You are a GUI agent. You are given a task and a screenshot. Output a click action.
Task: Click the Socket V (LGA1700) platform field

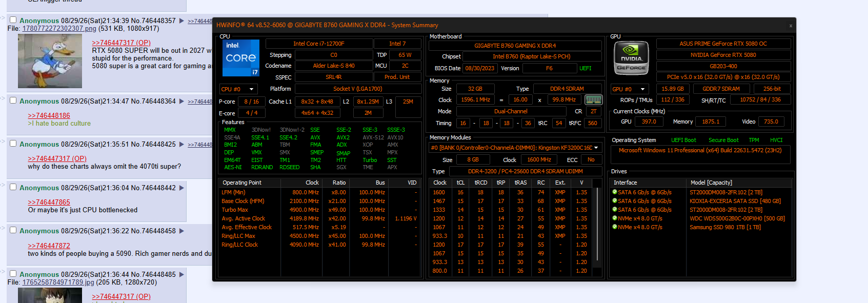(x=358, y=89)
